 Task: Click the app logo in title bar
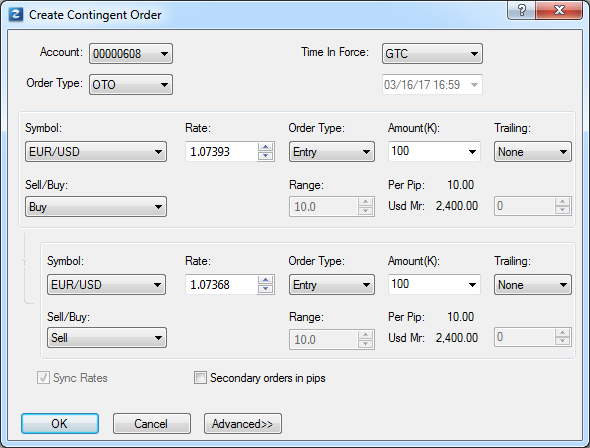tap(16, 15)
